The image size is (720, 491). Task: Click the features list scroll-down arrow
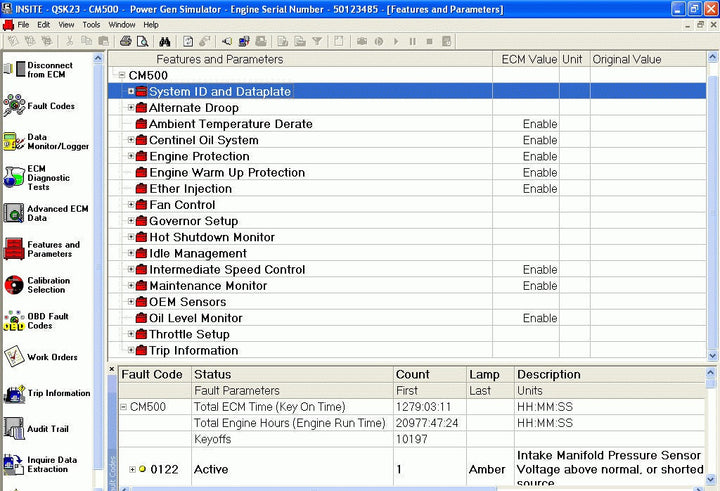712,355
